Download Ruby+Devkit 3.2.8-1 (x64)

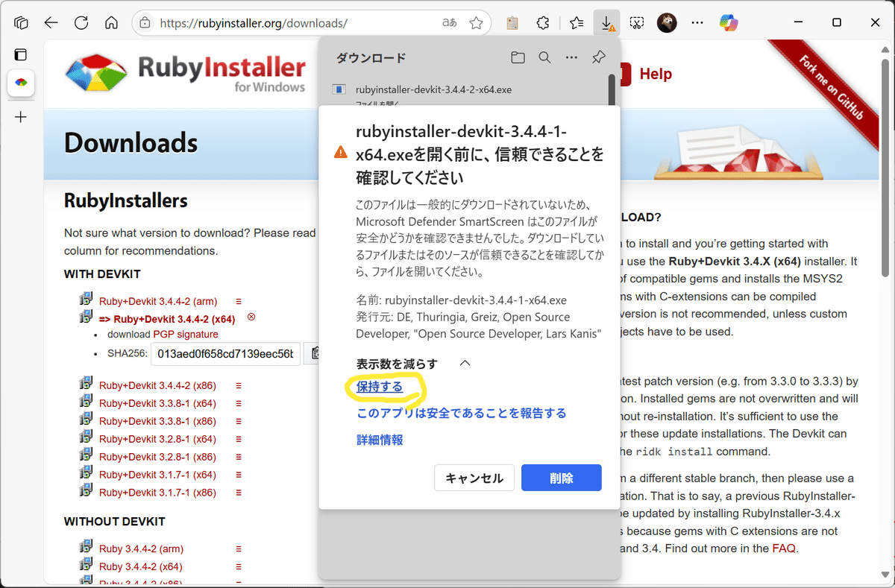157,439
